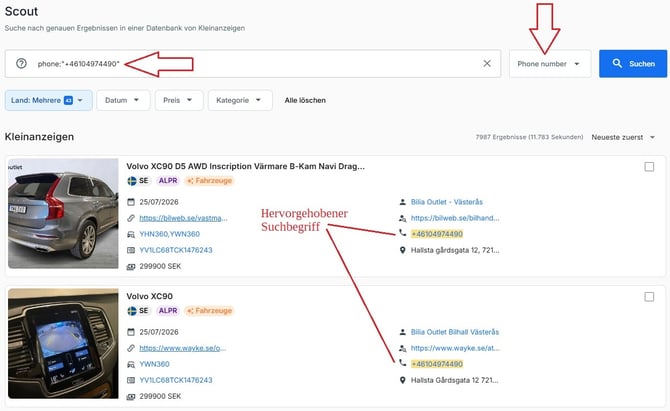Open the Datum filter dropdown
Viewport: 670px width, 411px height.
click(123, 100)
